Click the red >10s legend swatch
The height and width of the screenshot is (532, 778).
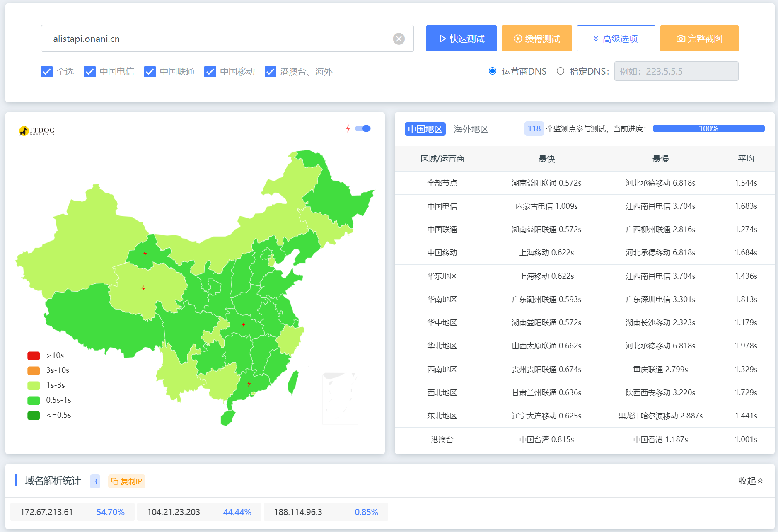[x=34, y=355]
